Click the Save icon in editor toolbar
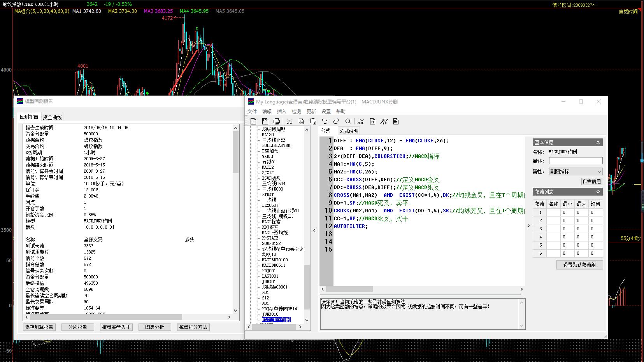 coord(265,121)
